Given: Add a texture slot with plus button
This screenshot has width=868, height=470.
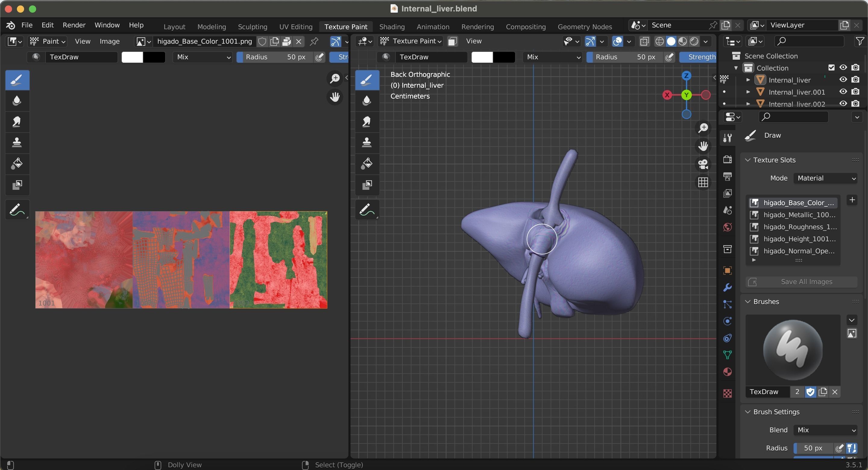Looking at the screenshot, I should tap(852, 200).
